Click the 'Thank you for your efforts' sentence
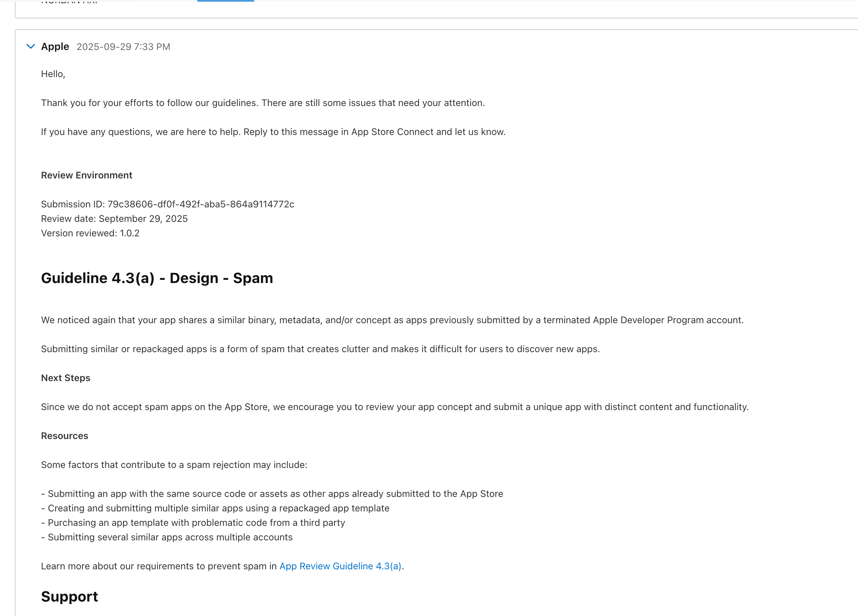Viewport: 858px width, 616px height. coord(263,103)
